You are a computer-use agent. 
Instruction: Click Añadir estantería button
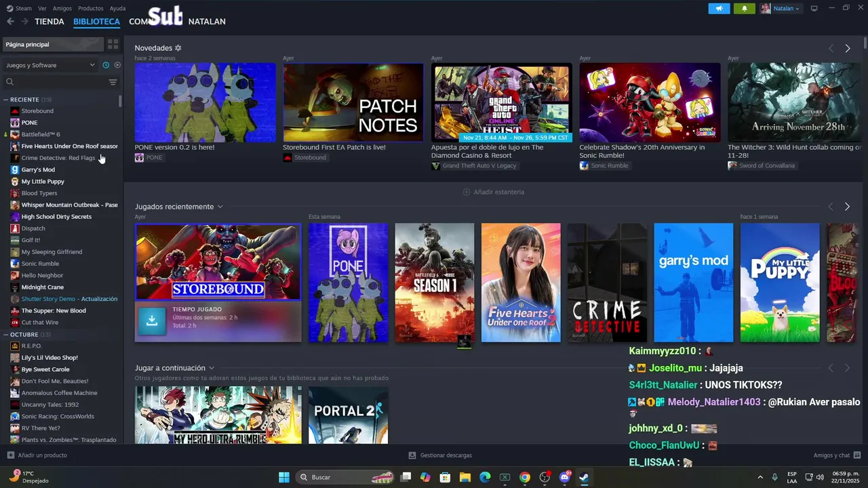pyautogui.click(x=493, y=192)
